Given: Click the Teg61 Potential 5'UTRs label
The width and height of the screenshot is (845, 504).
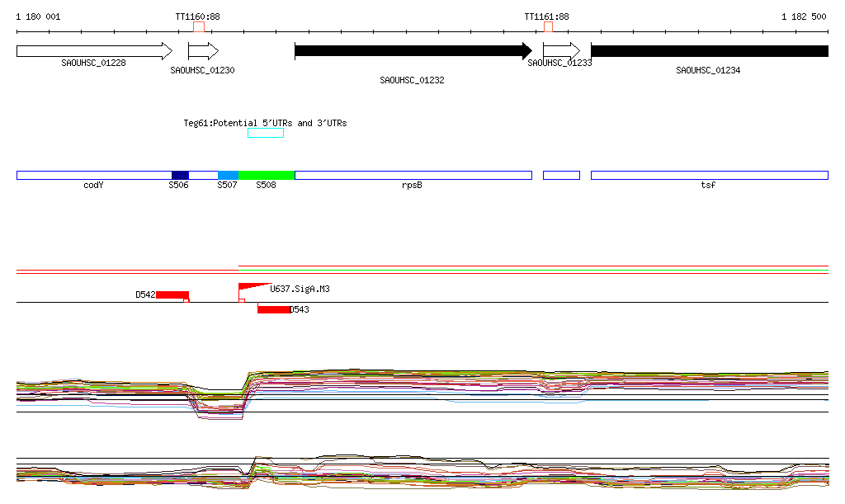Looking at the screenshot, I should click(265, 123).
